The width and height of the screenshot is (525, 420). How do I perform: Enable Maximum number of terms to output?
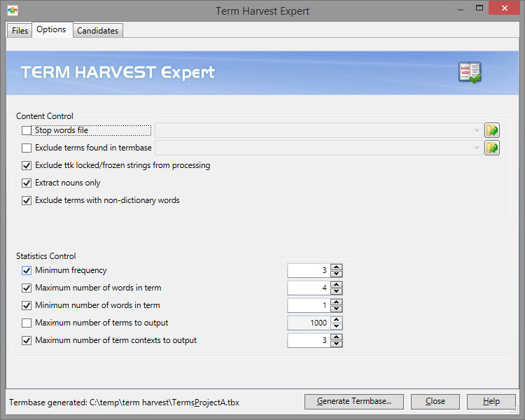click(x=27, y=323)
